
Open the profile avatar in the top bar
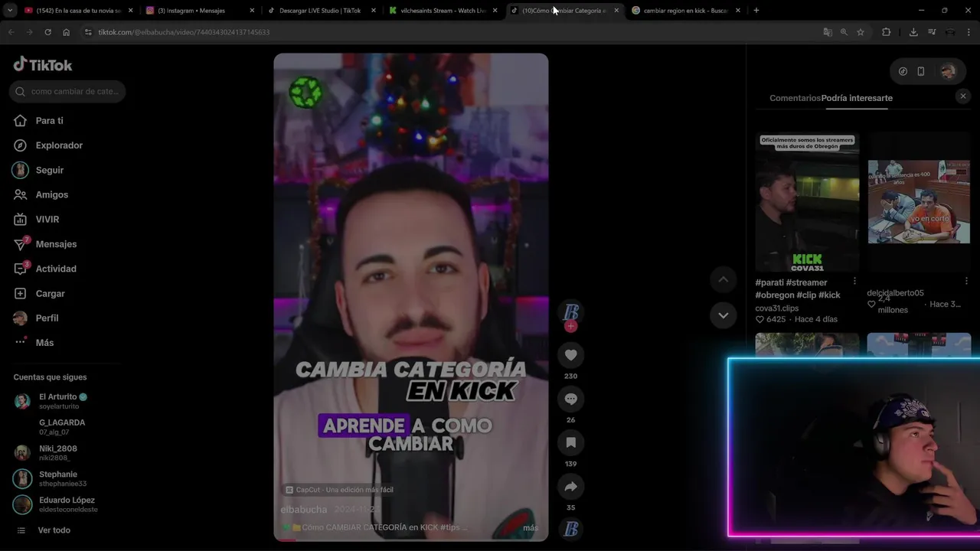(x=948, y=71)
